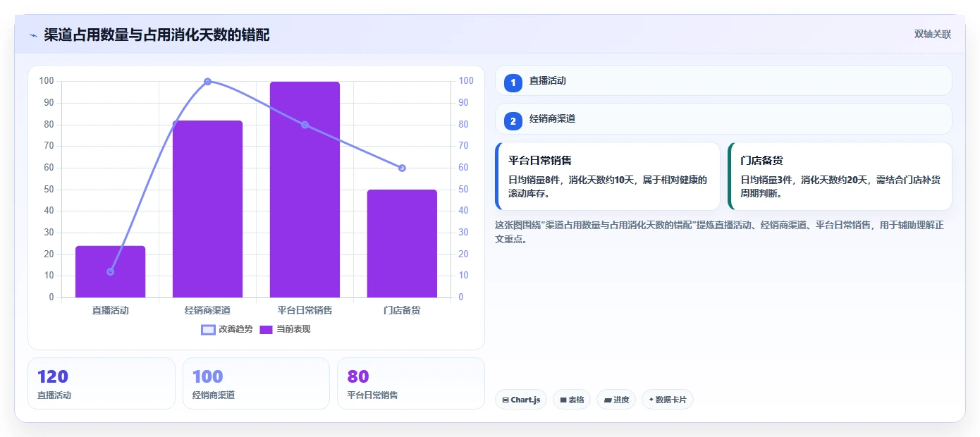Click the number 2 badge
This screenshot has height=437, width=980.
click(x=513, y=121)
